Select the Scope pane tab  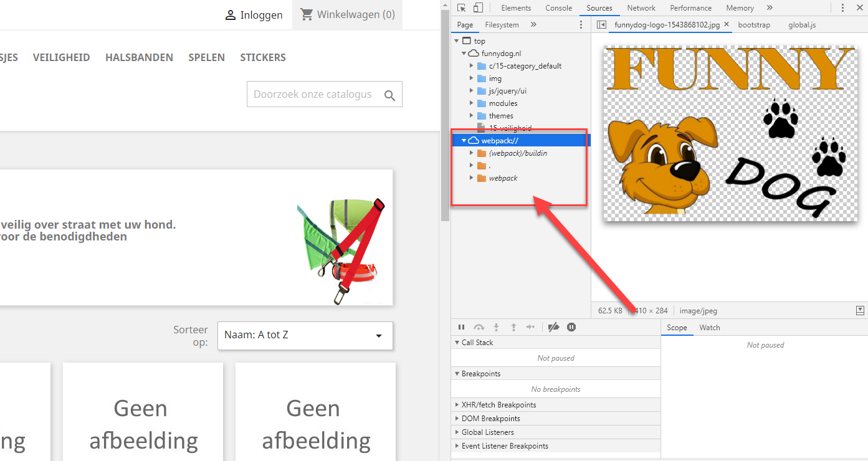[x=677, y=328]
